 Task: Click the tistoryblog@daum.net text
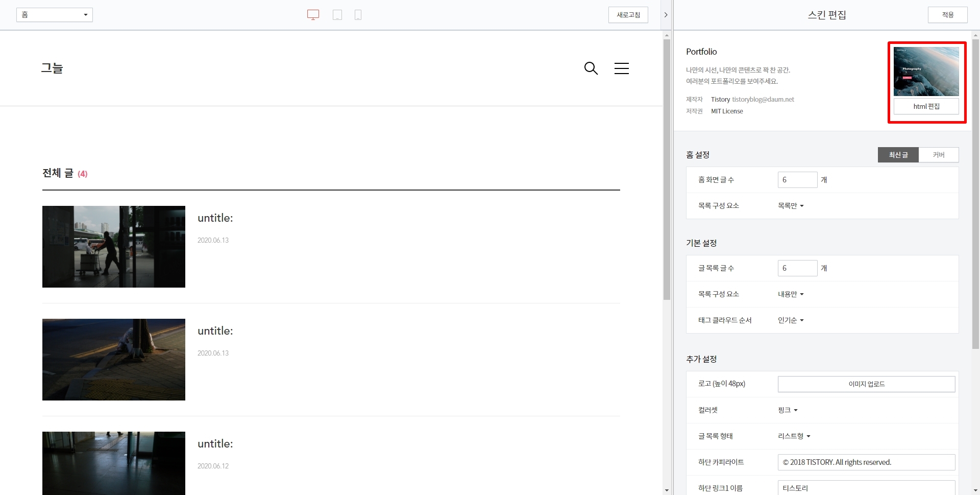pyautogui.click(x=763, y=100)
